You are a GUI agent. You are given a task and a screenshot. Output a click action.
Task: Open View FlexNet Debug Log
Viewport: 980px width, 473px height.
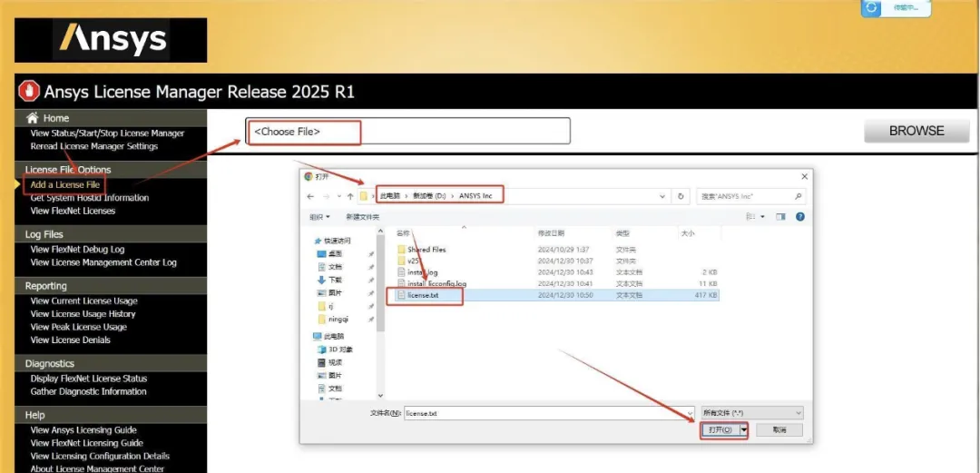coord(77,249)
